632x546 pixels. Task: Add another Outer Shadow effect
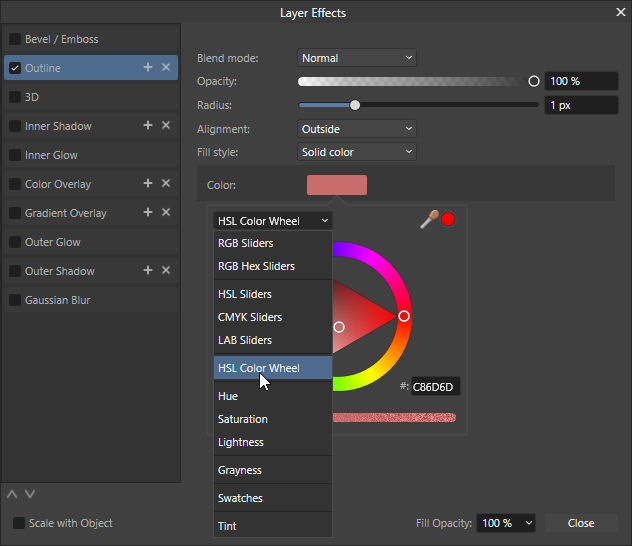tap(148, 270)
